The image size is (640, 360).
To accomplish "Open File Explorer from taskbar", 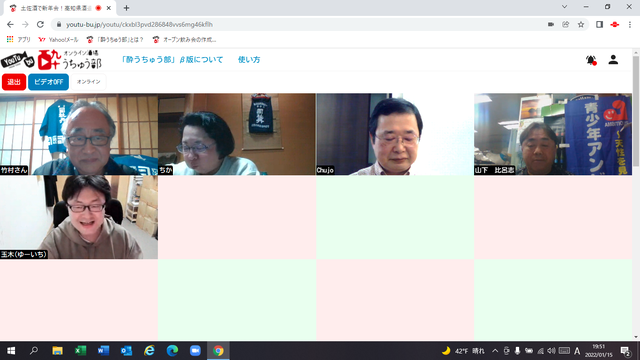I will (x=57, y=351).
